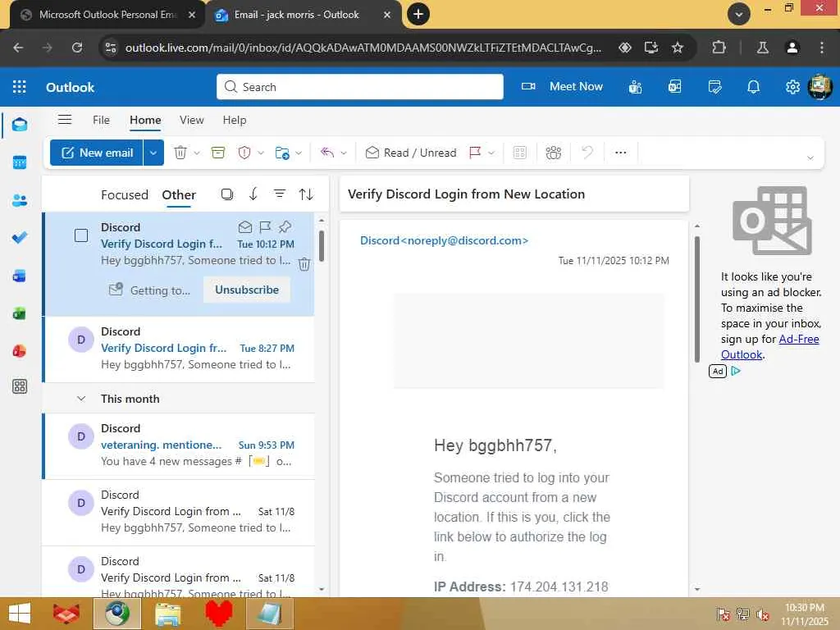The width and height of the screenshot is (840, 630).
Task: Flag the email from the toolbar
Action: [x=475, y=153]
